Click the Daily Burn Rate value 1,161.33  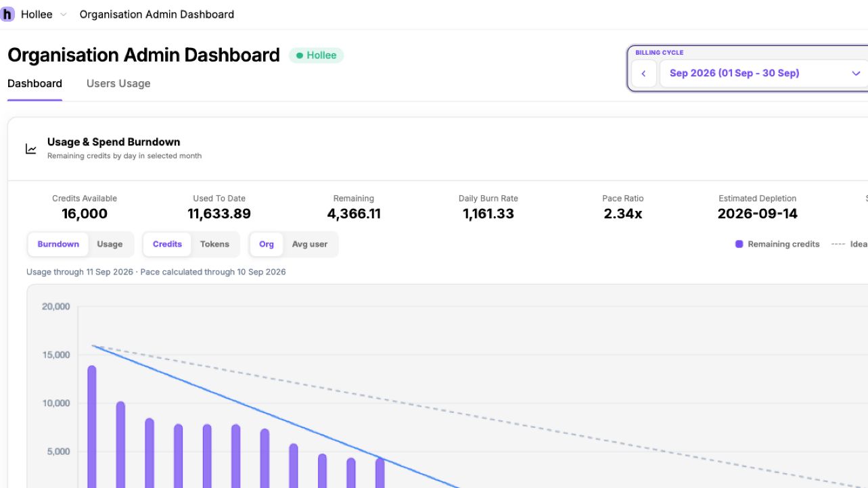(x=488, y=214)
